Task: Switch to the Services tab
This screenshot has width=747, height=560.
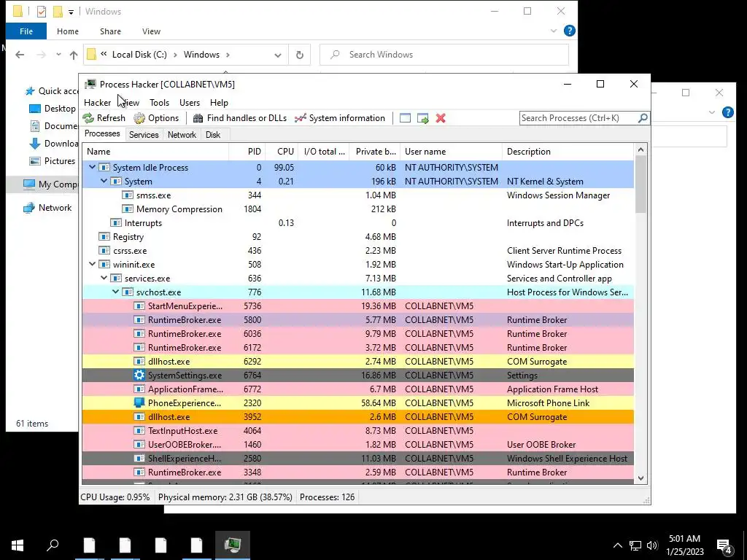Action: coord(144,135)
